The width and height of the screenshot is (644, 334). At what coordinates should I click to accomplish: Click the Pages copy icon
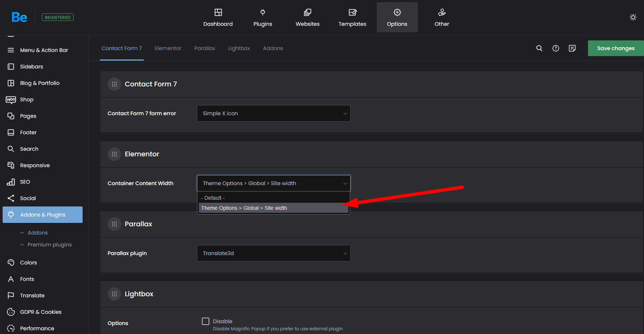[x=11, y=116]
